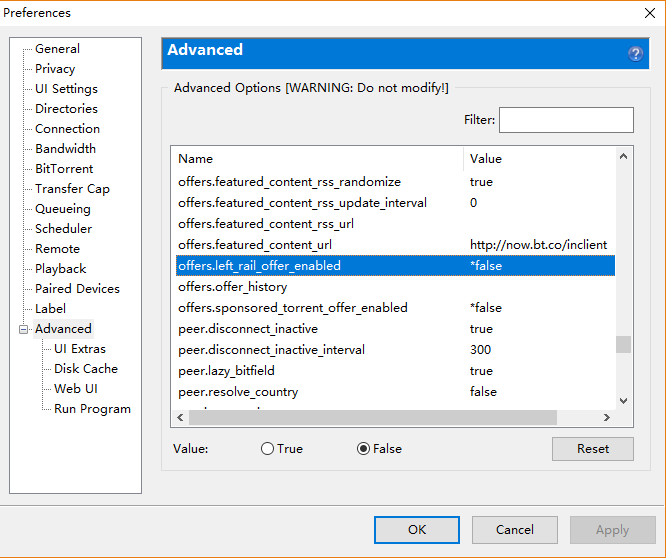Click the list's scroll down arrow

(623, 400)
